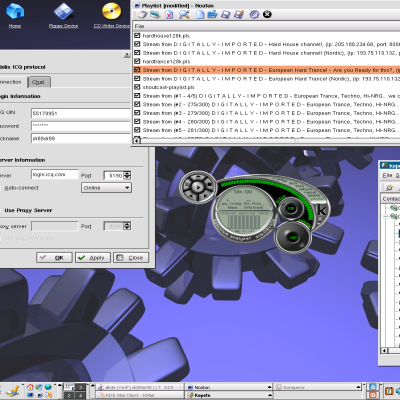Click the red X delete icon in playlist toolbar
Screen dimensions: 400x400
(x=169, y=15)
